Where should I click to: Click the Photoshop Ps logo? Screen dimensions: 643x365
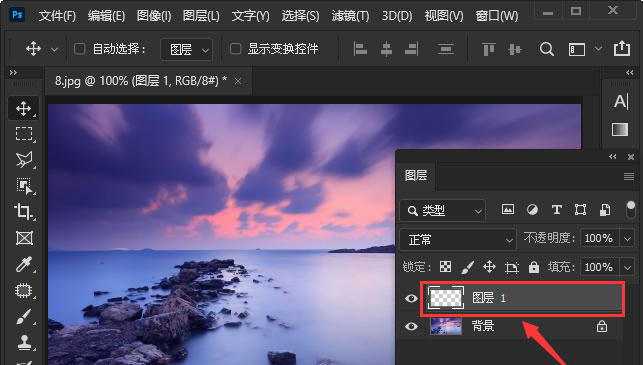(17, 15)
